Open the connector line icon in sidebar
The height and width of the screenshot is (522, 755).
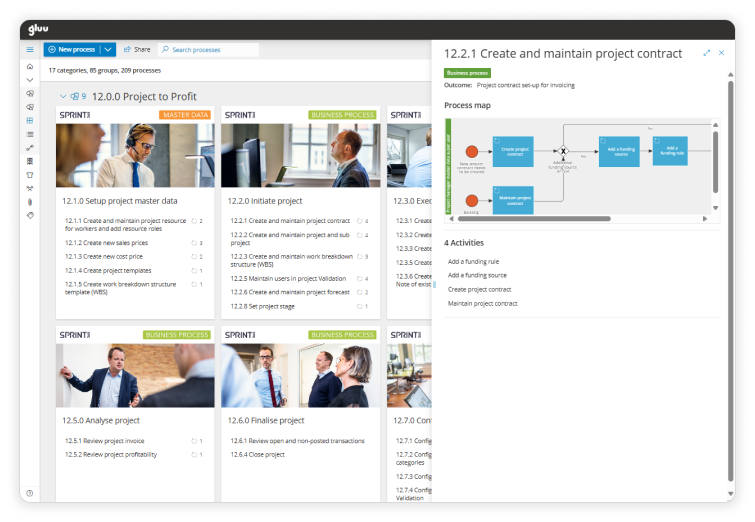[x=30, y=148]
